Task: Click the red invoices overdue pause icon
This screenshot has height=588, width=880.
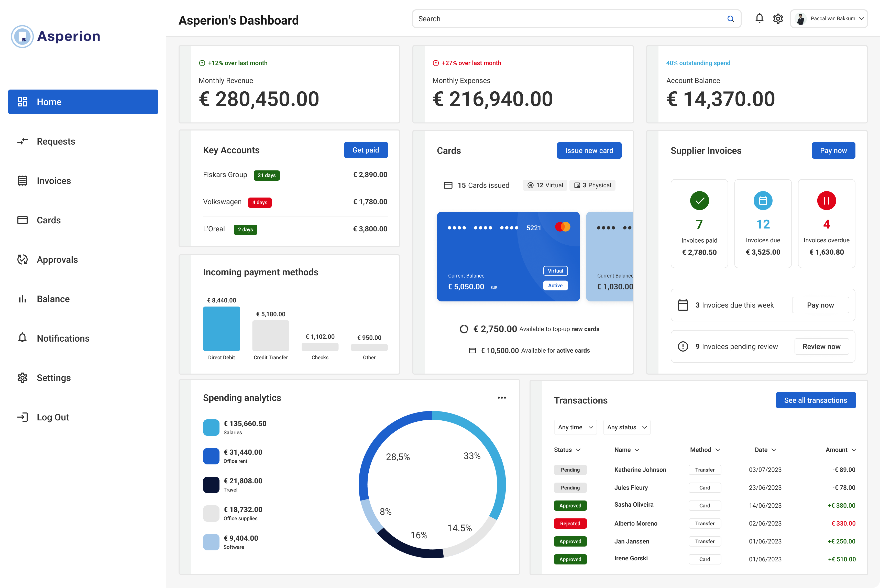Action: click(x=826, y=201)
